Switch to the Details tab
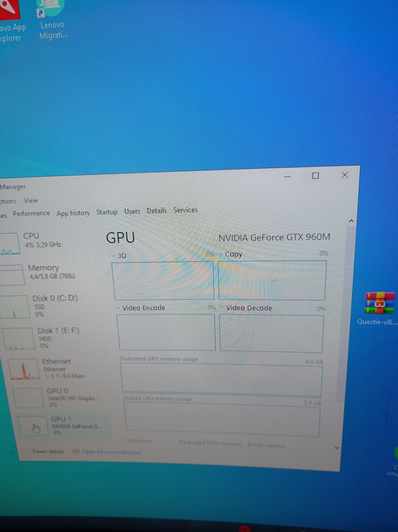The width and height of the screenshot is (398, 532). click(x=157, y=211)
